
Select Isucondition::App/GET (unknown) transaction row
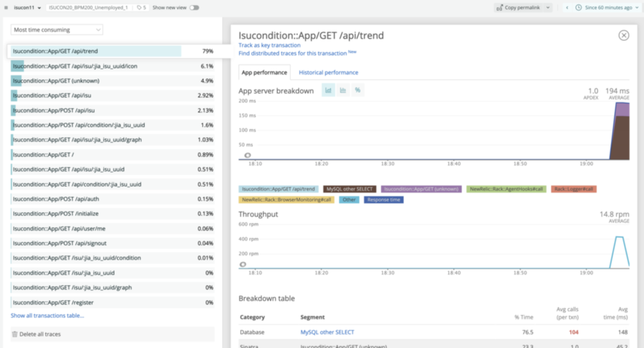coord(113,81)
